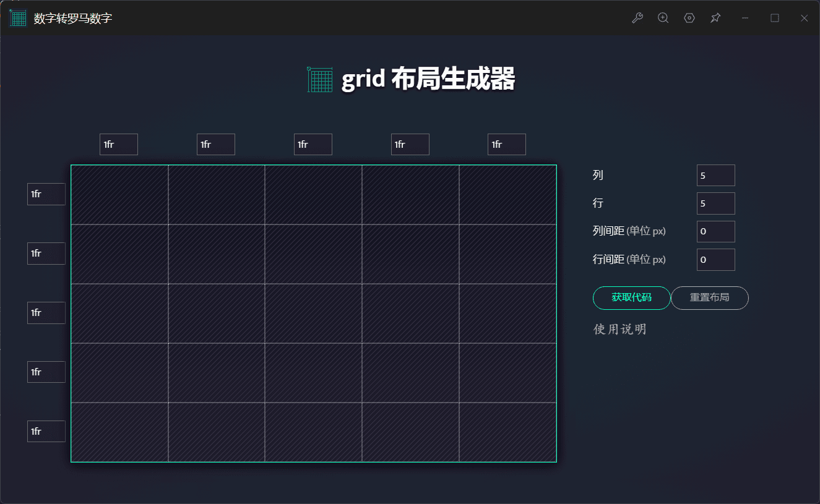This screenshot has height=504, width=820.
Task: Select the center grid cell
Action: [314, 314]
